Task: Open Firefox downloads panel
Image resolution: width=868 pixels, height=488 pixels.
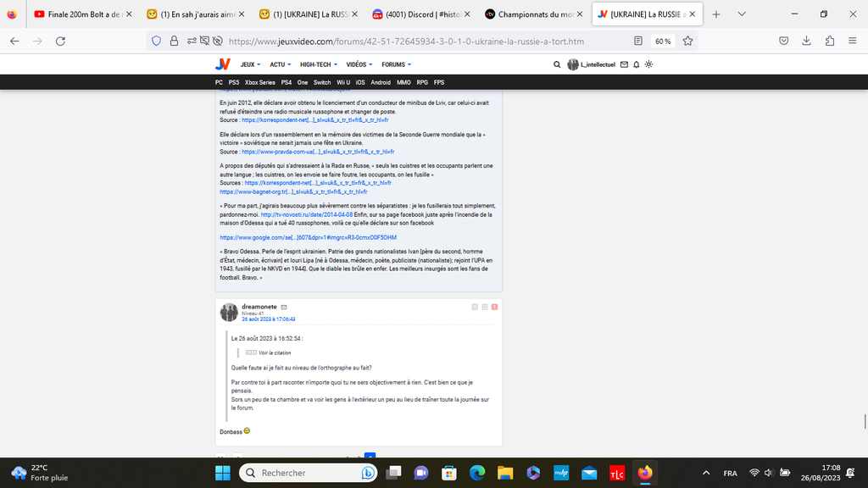Action: pyautogui.click(x=807, y=41)
